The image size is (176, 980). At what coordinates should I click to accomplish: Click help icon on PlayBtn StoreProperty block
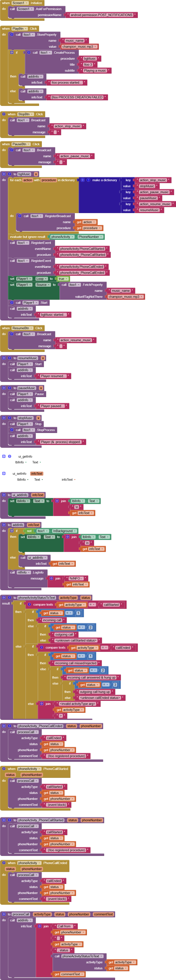pos(12,35)
